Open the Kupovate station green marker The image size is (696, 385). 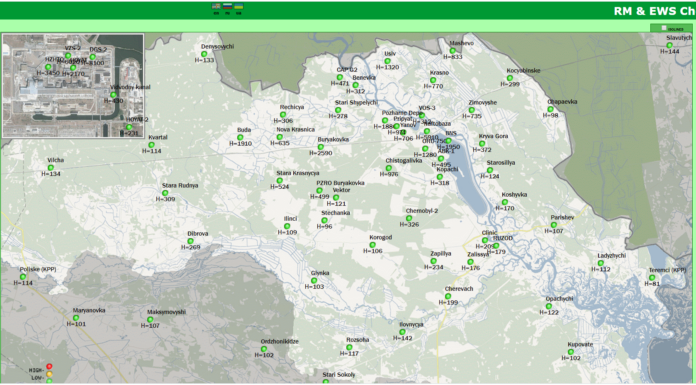570,352
